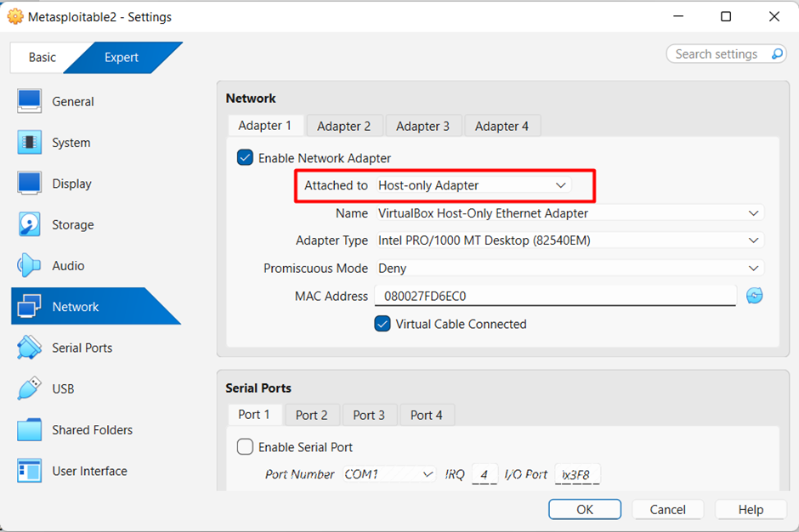Screen dimensions: 799x532
Task: Uncheck Enable Network Adapter checkbox
Action: [x=245, y=158]
